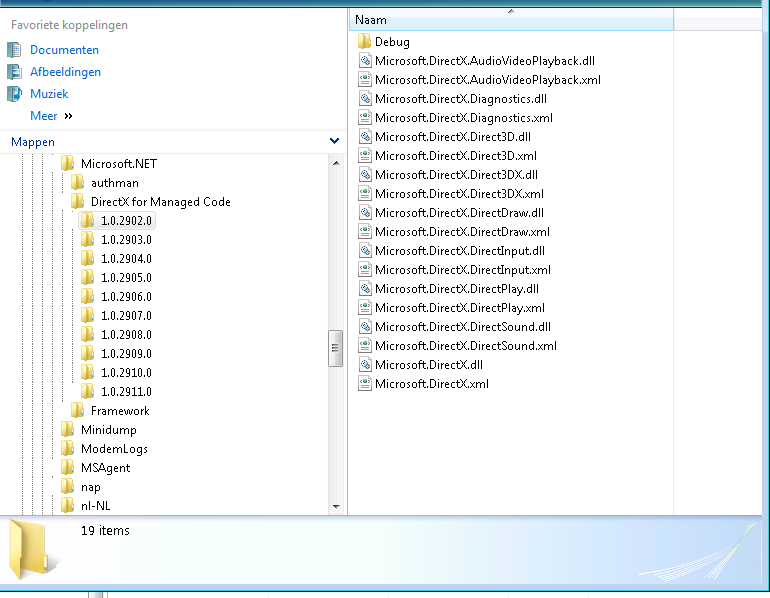
Task: Open the Documenten favorite link
Action: click(64, 50)
